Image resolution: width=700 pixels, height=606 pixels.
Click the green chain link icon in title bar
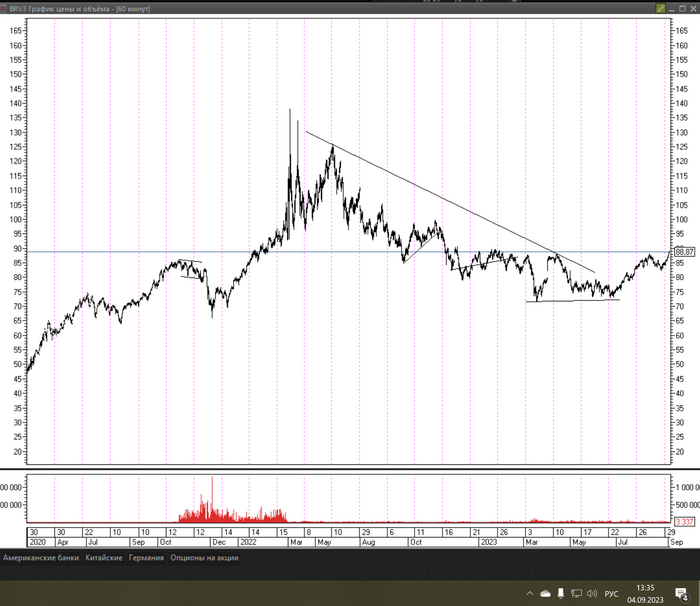pos(661,8)
